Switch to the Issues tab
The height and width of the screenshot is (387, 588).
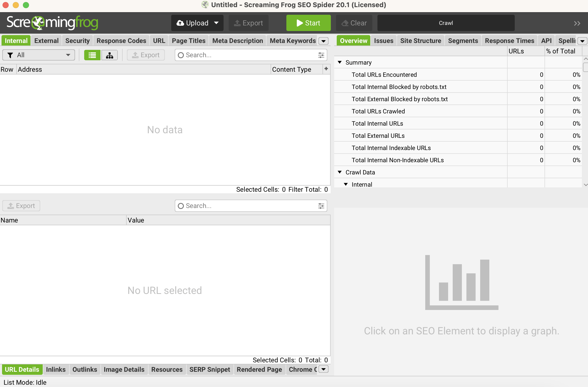coord(384,41)
